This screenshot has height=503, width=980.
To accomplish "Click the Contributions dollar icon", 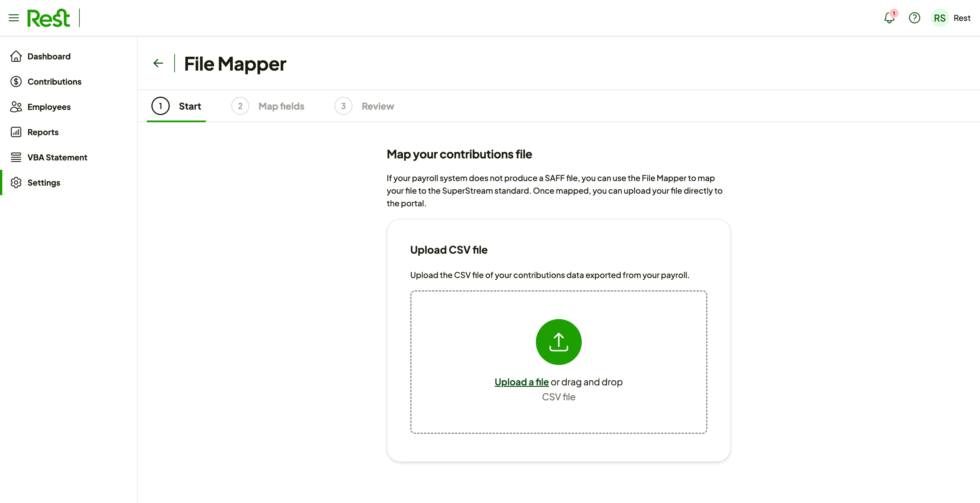I will [16, 82].
